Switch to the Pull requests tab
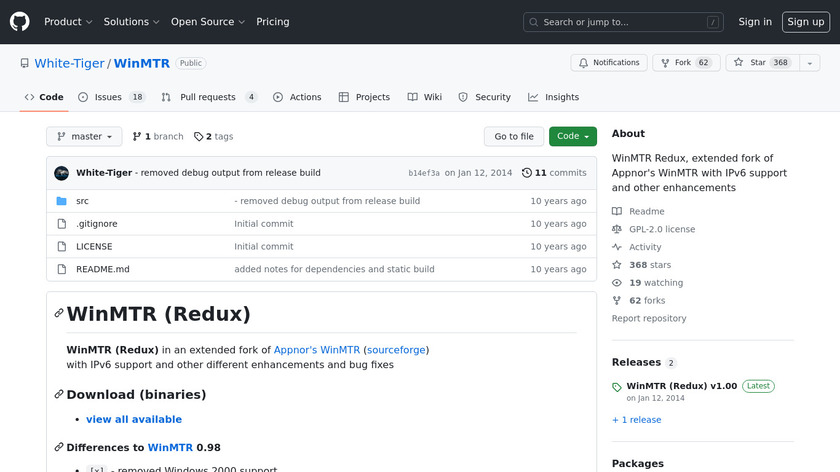 pyautogui.click(x=207, y=97)
